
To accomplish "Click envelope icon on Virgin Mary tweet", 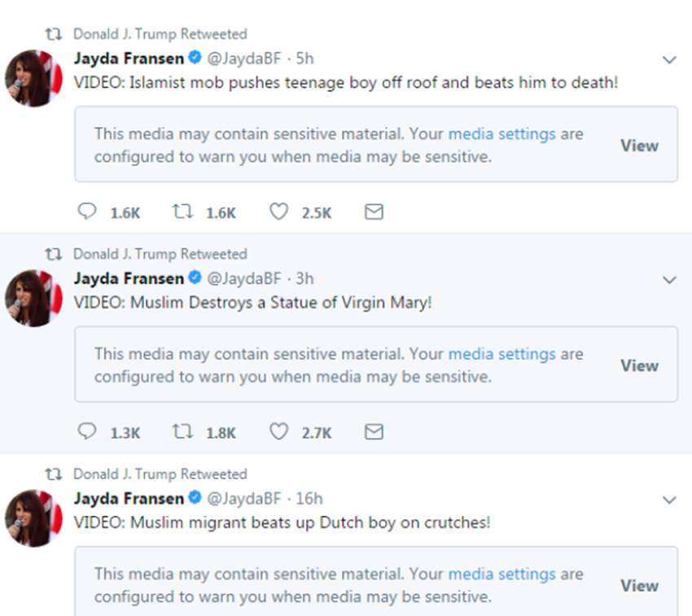I will pos(374,432).
